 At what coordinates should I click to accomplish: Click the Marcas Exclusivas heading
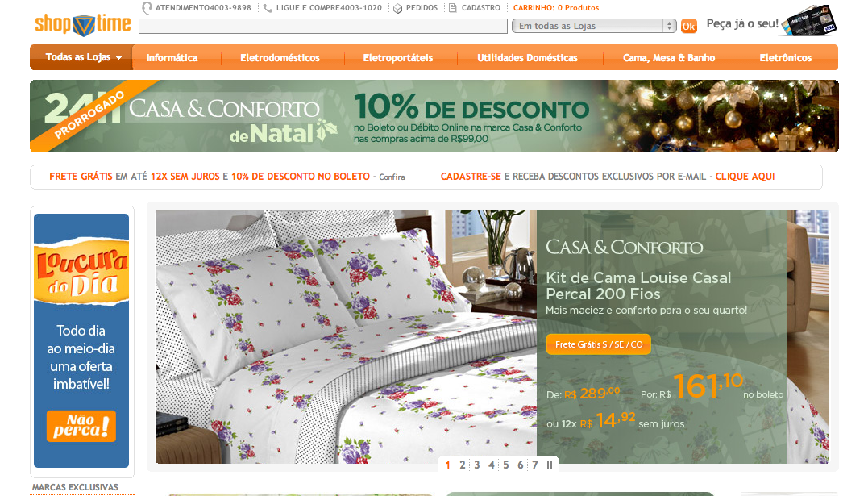(75, 487)
